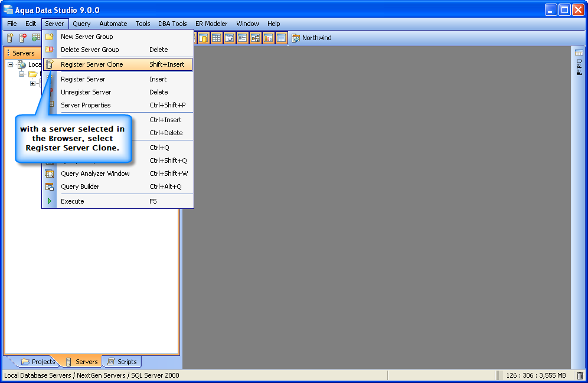Screen dimensions: 588x383
Task: Open the Help menu
Action: click(274, 24)
